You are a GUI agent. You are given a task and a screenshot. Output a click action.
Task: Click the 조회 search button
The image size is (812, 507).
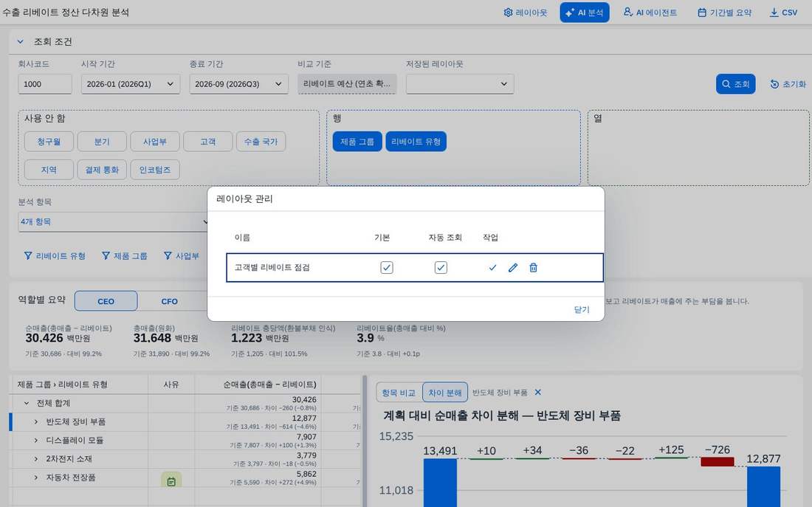tap(735, 84)
